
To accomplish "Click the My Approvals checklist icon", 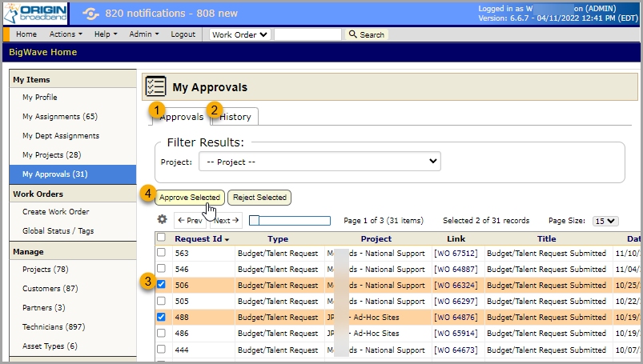I will click(x=155, y=86).
